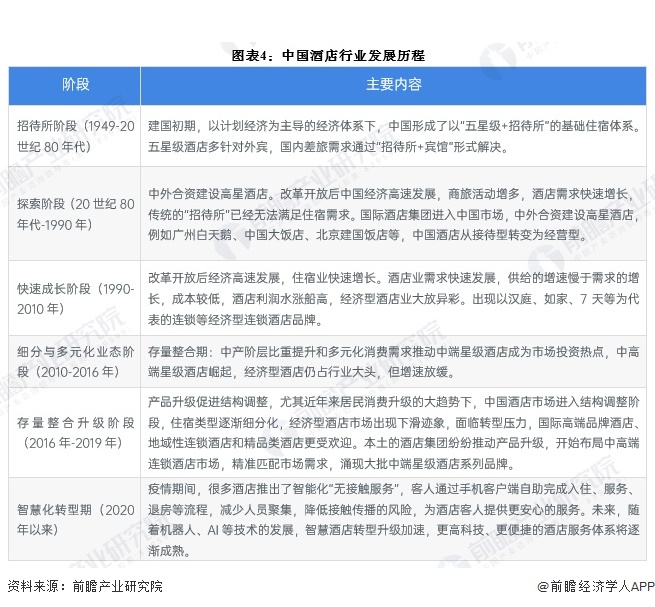Click the content cell starting with 建国初期
Viewport: 655px width, 607px height.
394,136
